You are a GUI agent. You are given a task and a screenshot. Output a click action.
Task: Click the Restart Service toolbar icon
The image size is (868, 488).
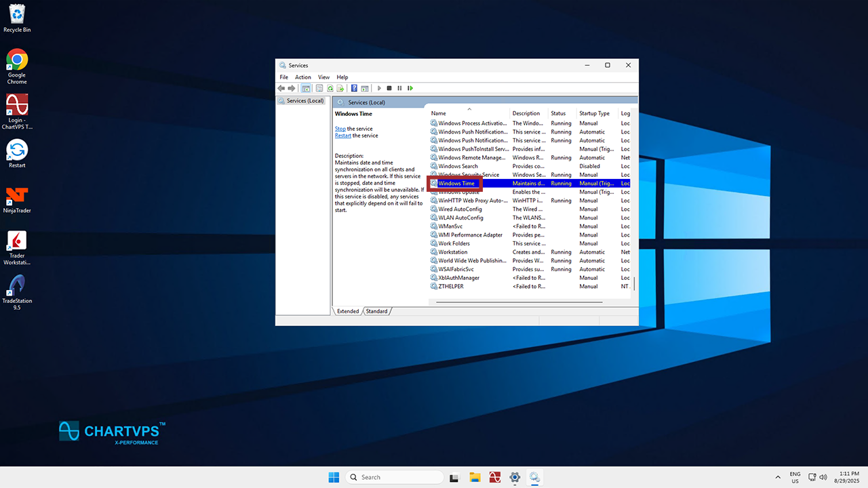click(410, 88)
